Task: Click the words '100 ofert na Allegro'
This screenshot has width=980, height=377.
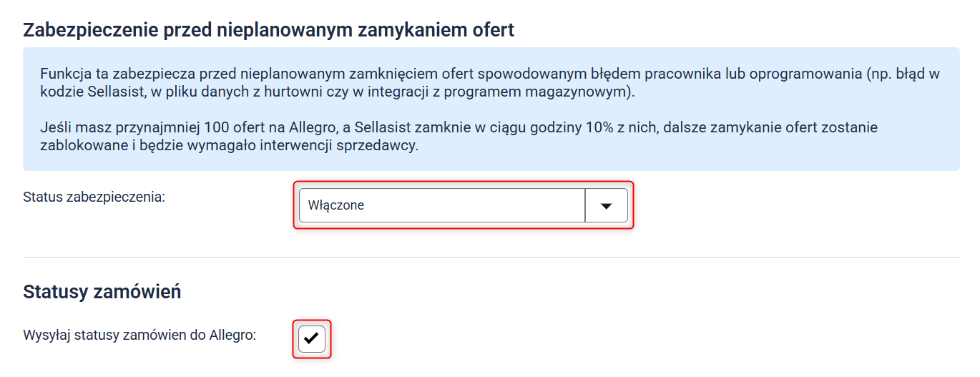Action: tap(265, 127)
